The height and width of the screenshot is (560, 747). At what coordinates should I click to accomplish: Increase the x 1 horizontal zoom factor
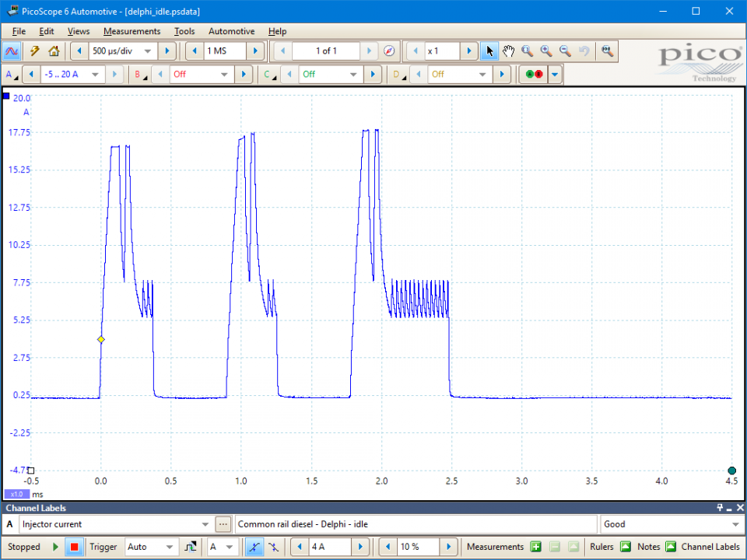(468, 51)
